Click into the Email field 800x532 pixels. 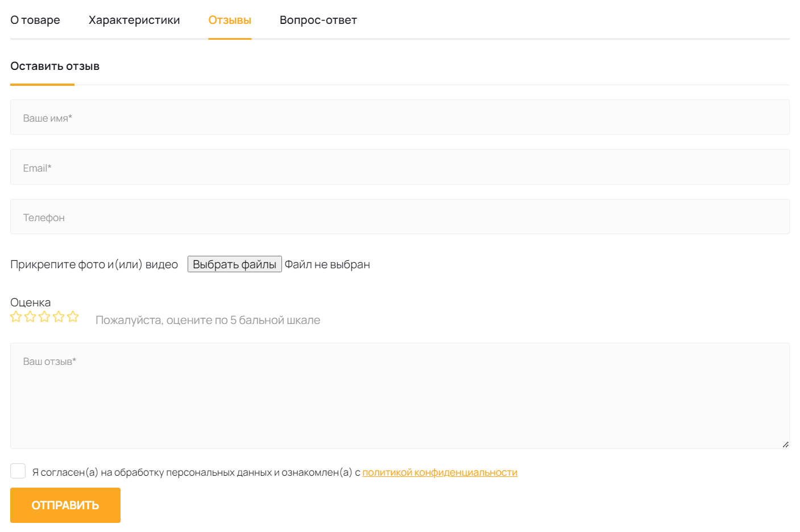point(400,167)
